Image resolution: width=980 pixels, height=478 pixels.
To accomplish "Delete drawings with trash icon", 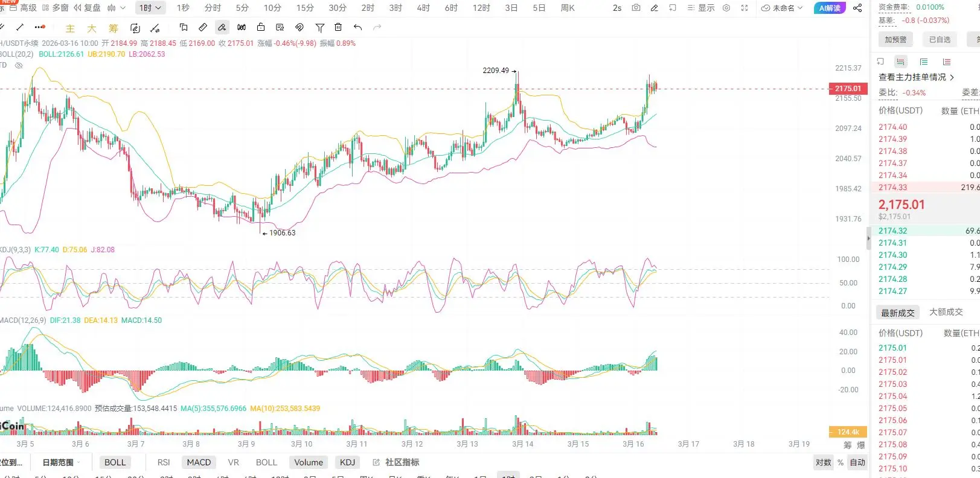I will click(x=338, y=27).
